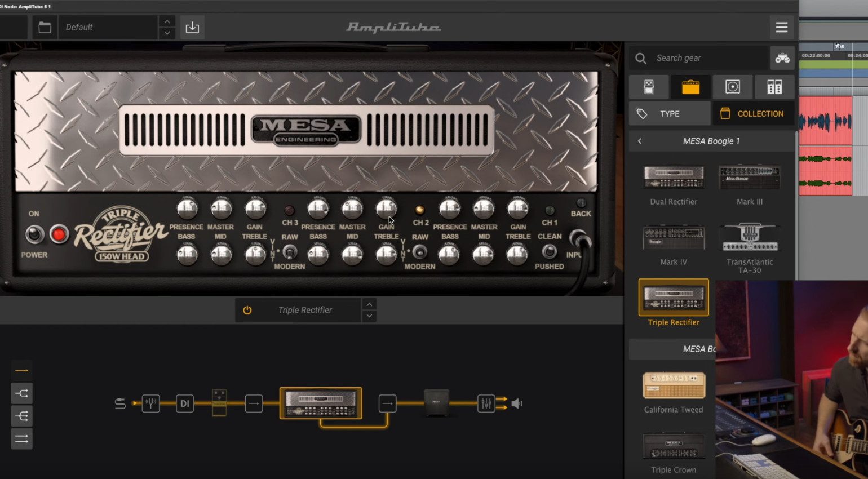Switch to the COLLECTION tab
Image resolution: width=868 pixels, height=479 pixels.
pos(754,113)
